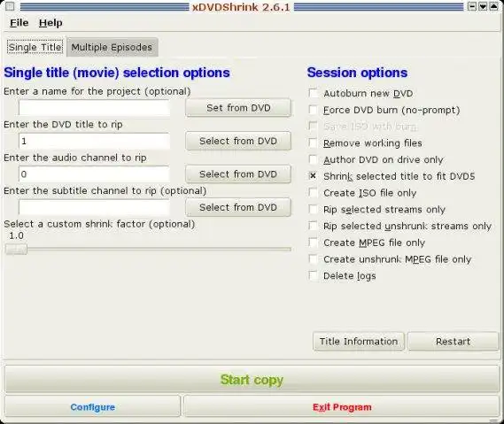
Task: Focus the audio channel input field
Action: coord(94,174)
